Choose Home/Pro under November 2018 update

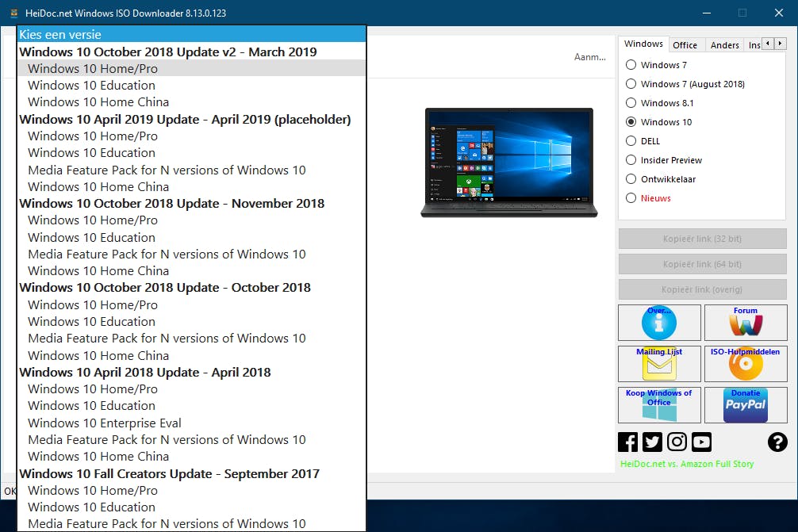click(x=191, y=220)
